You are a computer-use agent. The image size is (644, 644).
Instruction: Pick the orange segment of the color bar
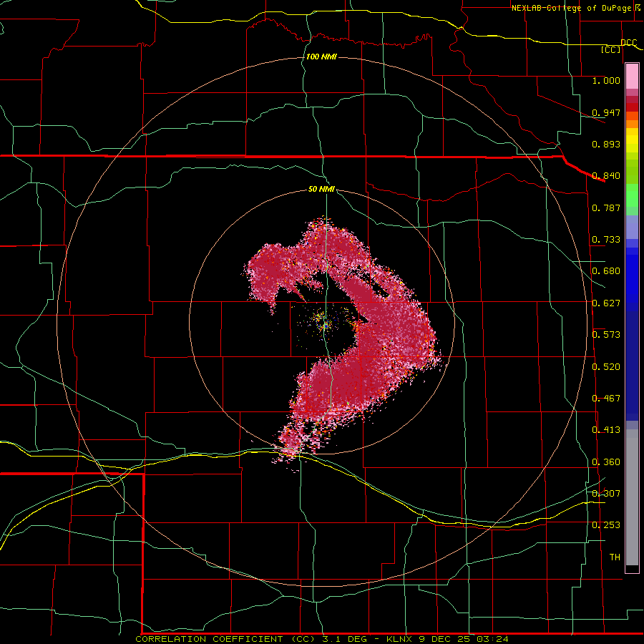[632, 124]
